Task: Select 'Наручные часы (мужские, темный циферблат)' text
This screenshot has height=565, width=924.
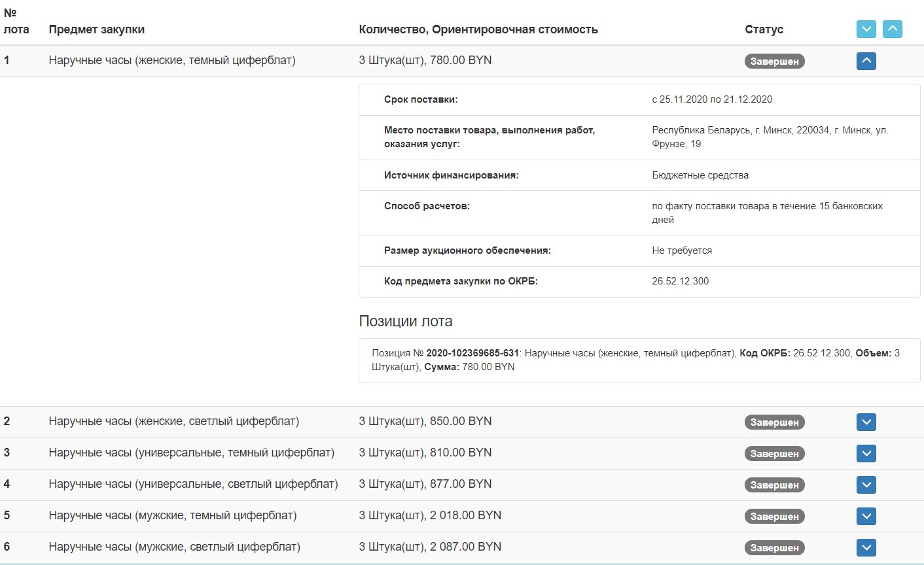Action: (x=173, y=515)
